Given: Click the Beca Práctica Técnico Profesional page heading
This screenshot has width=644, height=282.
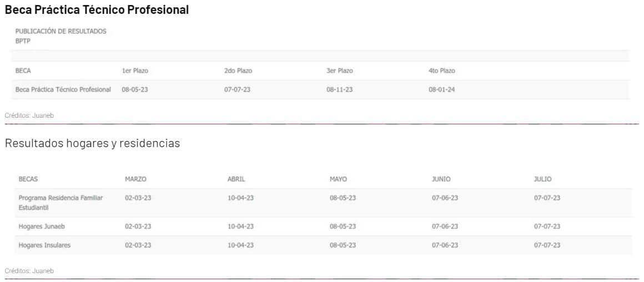Looking at the screenshot, I should pyautogui.click(x=97, y=10).
